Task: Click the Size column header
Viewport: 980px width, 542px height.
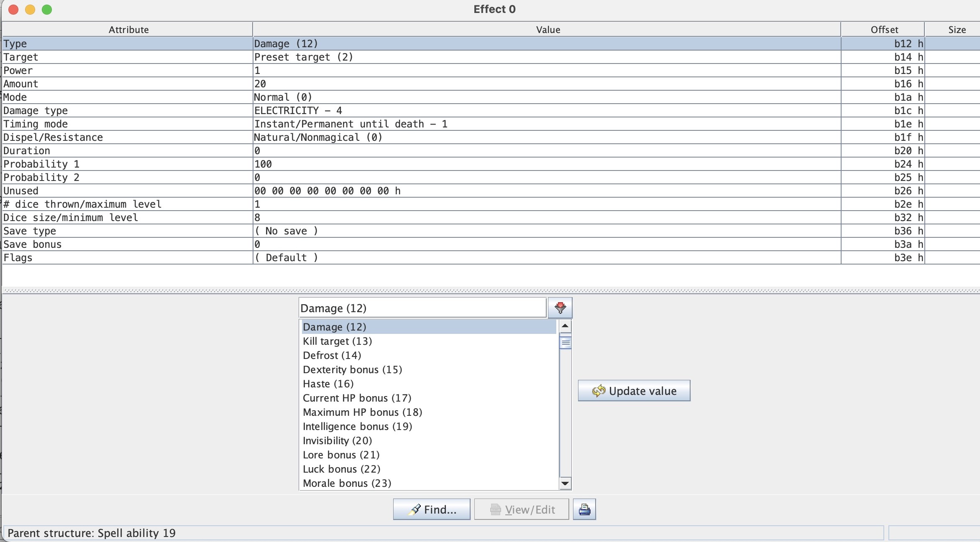Action: (x=953, y=30)
